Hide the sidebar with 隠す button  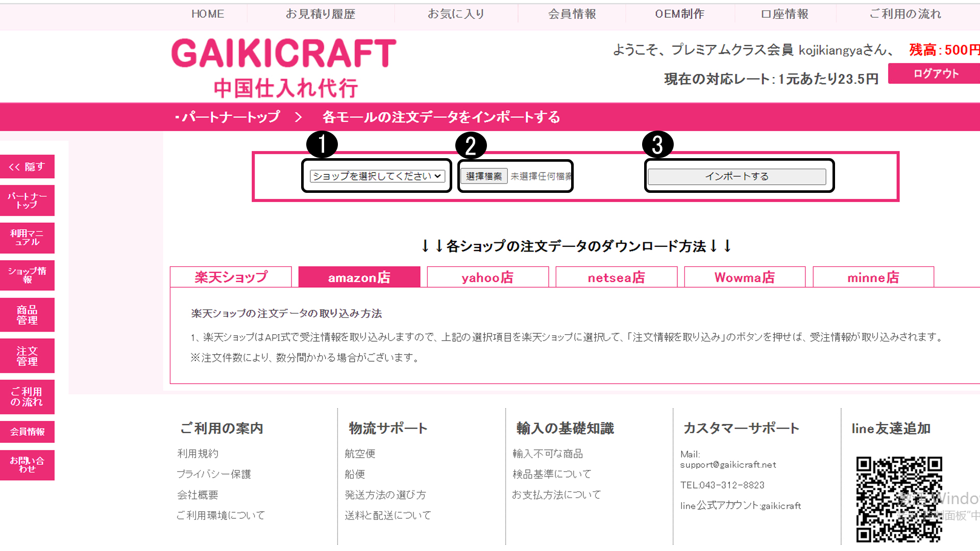pos(27,167)
